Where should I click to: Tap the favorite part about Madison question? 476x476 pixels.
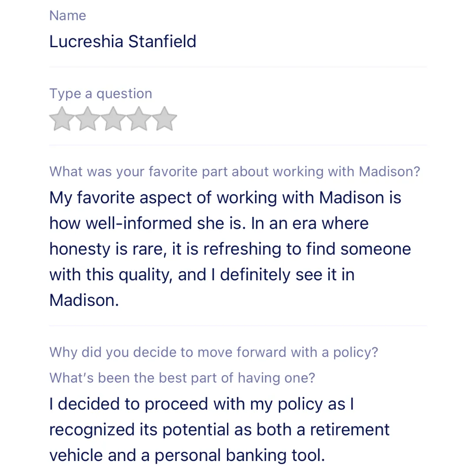tap(234, 171)
